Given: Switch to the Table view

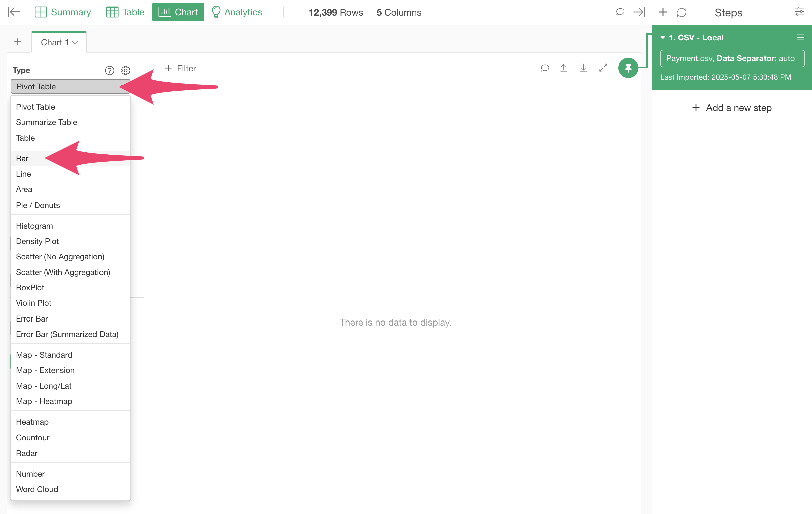Looking at the screenshot, I should pyautogui.click(x=125, y=12).
